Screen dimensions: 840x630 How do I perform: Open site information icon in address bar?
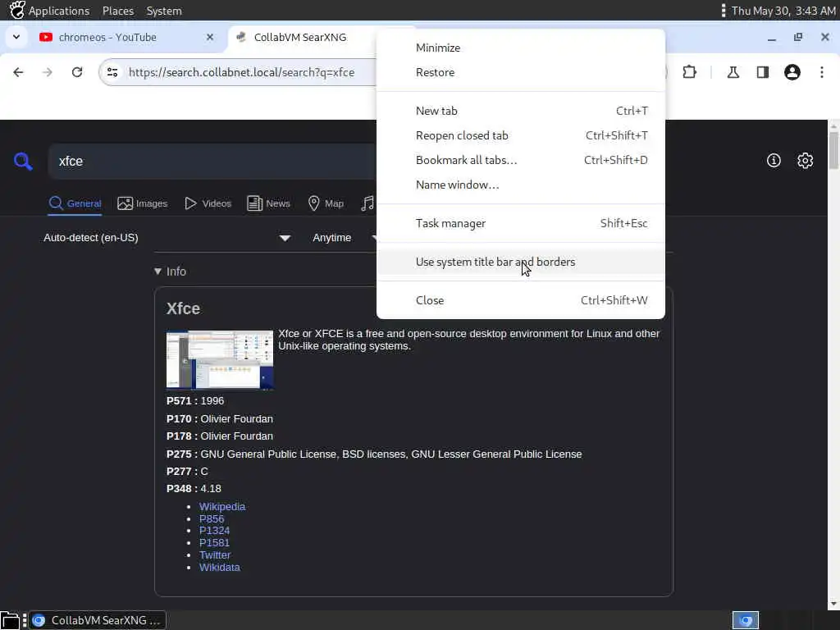tap(112, 72)
